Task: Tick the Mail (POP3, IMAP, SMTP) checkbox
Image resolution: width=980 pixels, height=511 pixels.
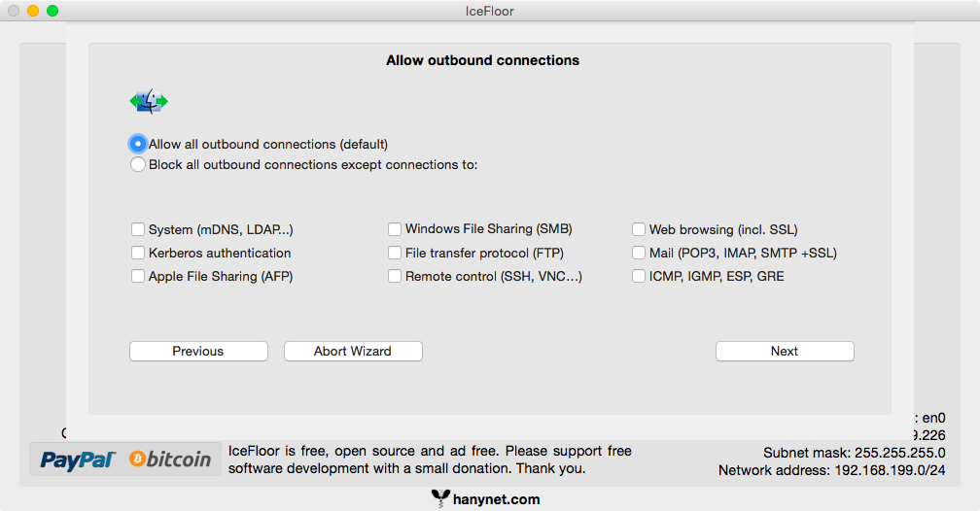Action: (x=639, y=254)
